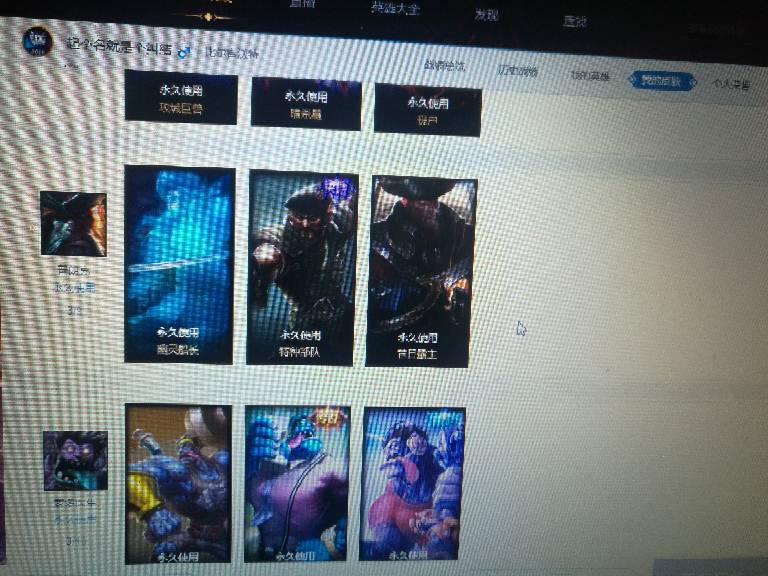The width and height of the screenshot is (768, 576).
Task: Open the first Alistar skin with yellow gauntlet
Action: coord(178,484)
